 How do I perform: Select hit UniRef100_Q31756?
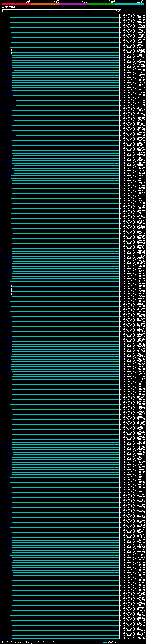point(134,65)
